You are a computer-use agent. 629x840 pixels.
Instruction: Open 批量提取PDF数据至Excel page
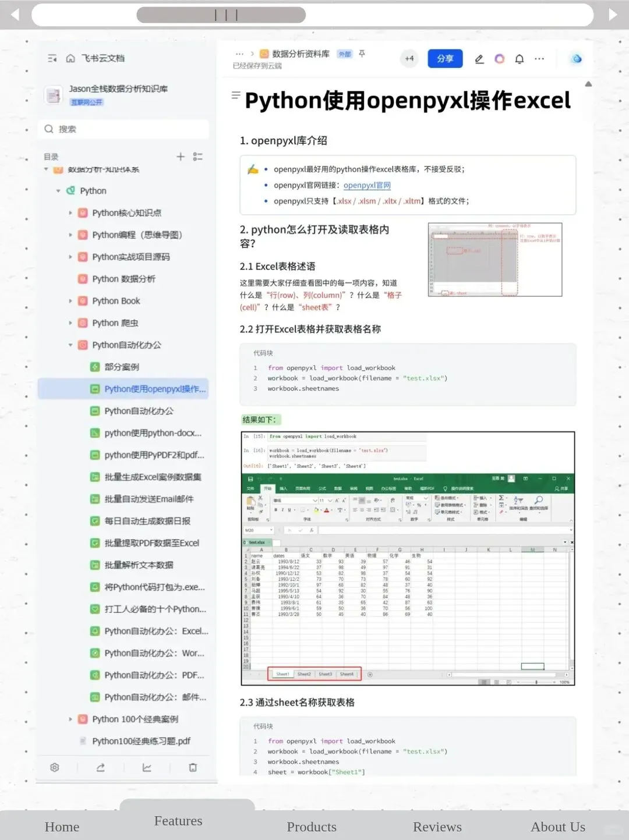click(151, 543)
